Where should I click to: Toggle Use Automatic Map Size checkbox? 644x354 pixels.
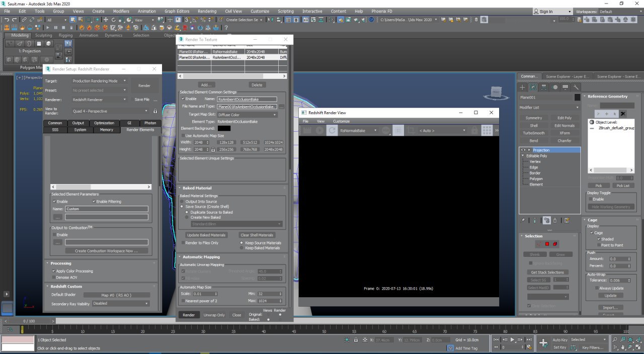pyautogui.click(x=183, y=136)
